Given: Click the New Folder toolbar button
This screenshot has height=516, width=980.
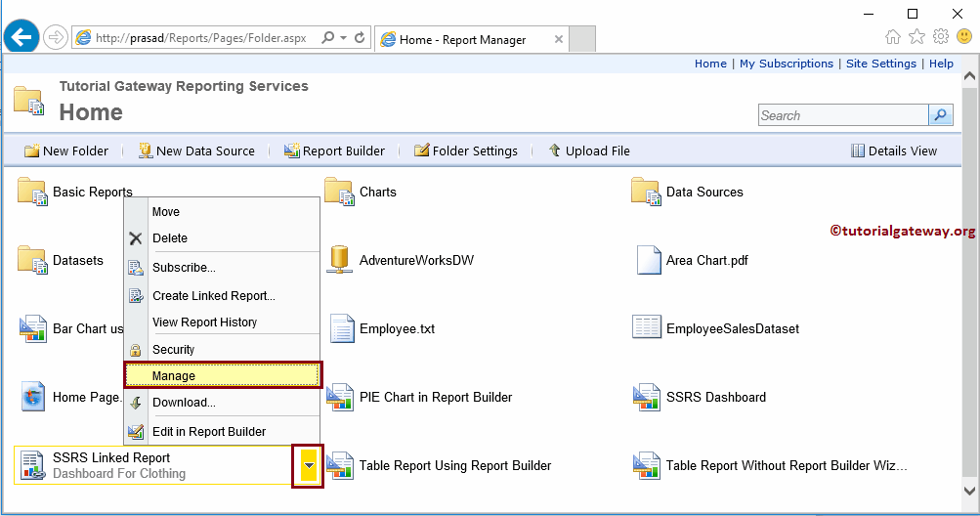Looking at the screenshot, I should pos(66,150).
